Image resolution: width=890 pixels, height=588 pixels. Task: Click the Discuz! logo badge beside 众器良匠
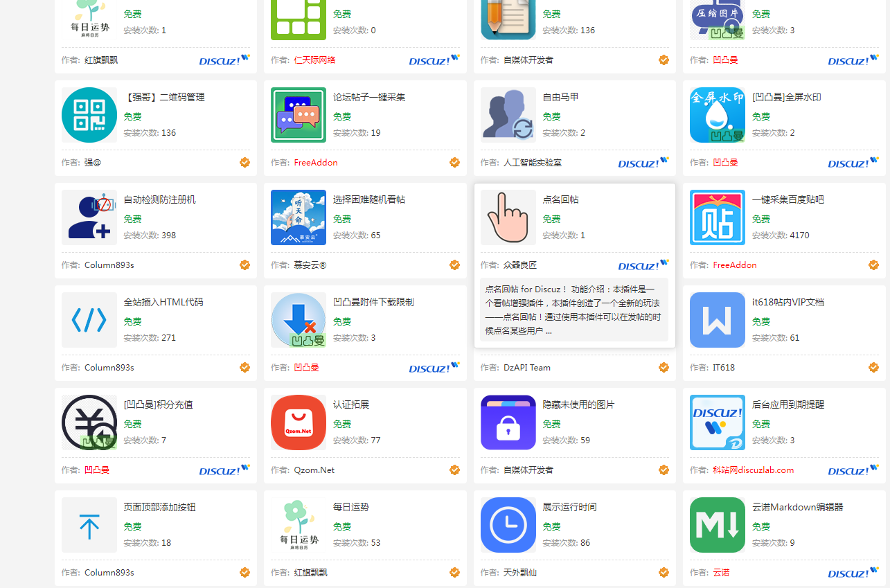click(643, 265)
